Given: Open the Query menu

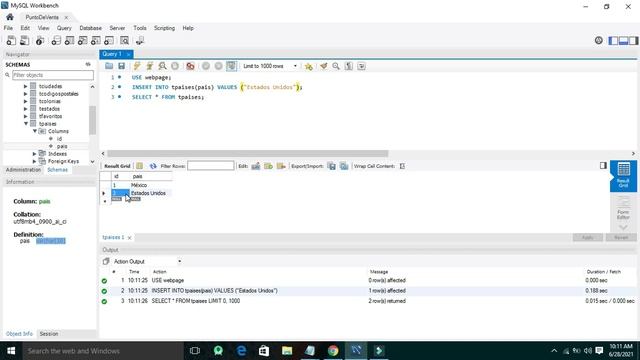Looking at the screenshot, I should [64, 28].
